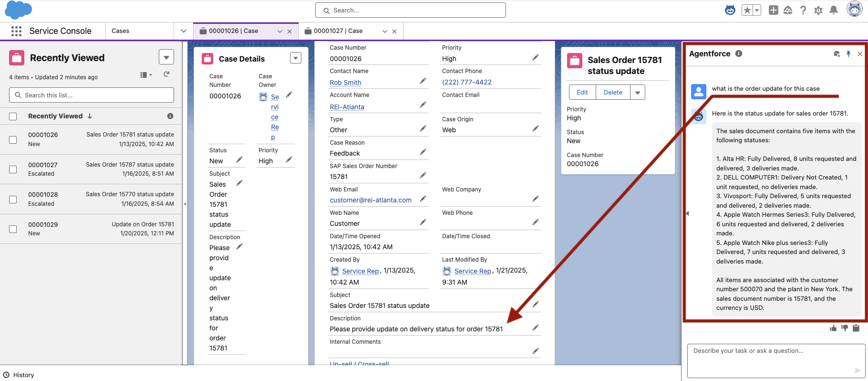This screenshot has height=381, width=868.
Task: Open the 00001027 tab actions chevron
Action: (x=385, y=32)
